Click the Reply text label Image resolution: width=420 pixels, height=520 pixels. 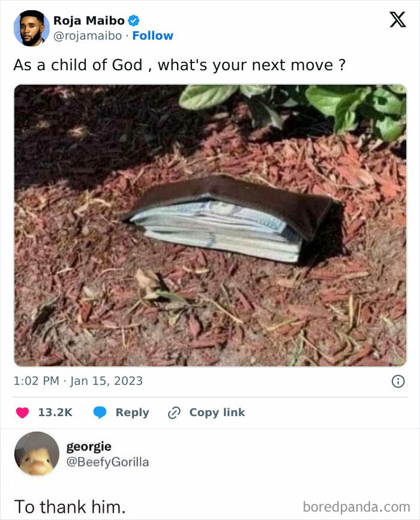click(132, 413)
